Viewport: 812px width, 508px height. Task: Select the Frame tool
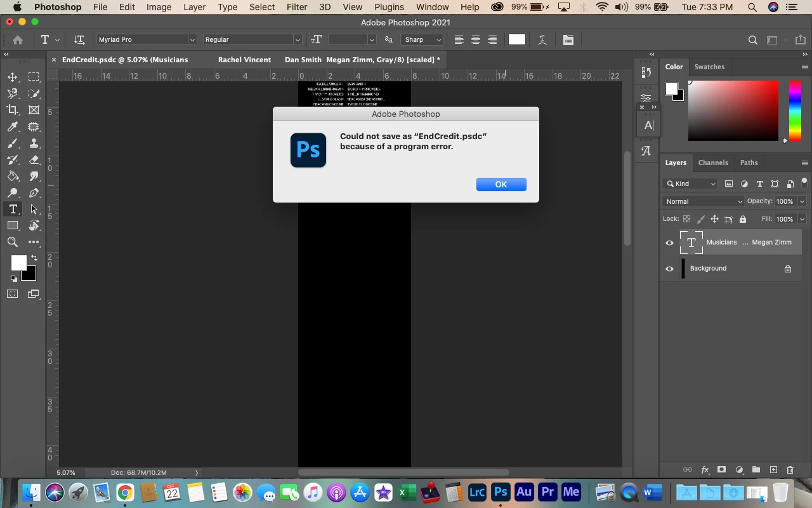tap(34, 110)
